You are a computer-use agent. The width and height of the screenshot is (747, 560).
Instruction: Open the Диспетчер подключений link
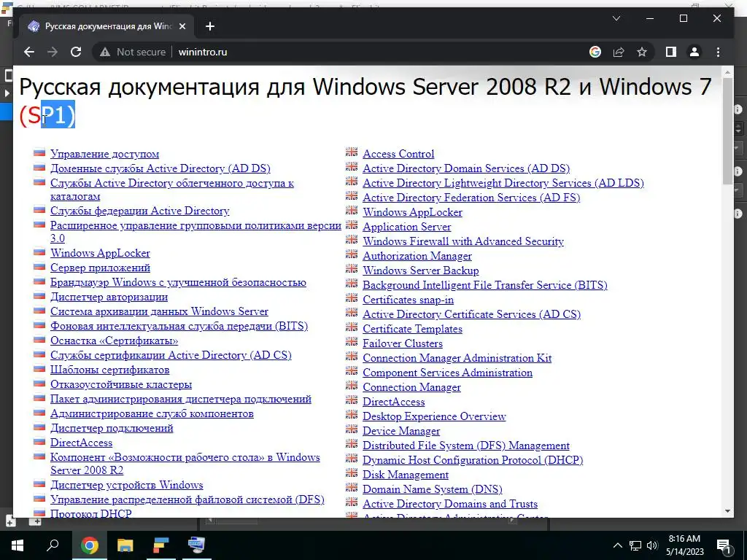(112, 429)
